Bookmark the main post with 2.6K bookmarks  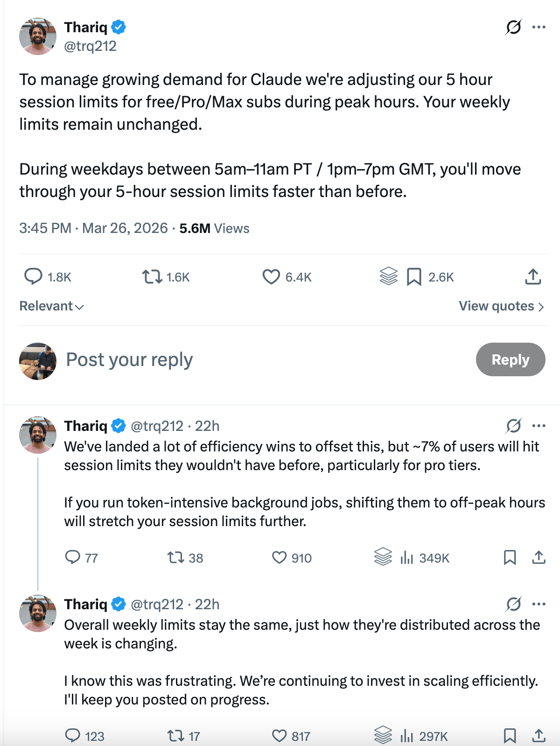(414, 277)
